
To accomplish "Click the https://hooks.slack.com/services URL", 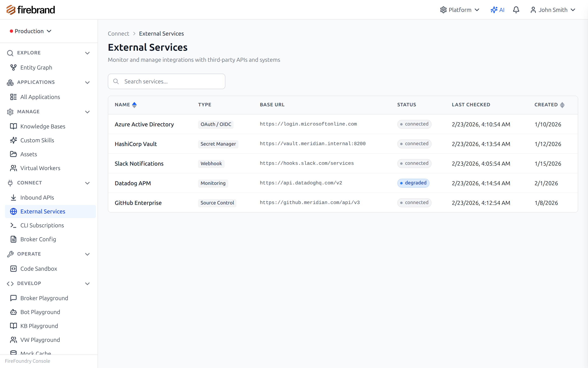I will pos(307,163).
